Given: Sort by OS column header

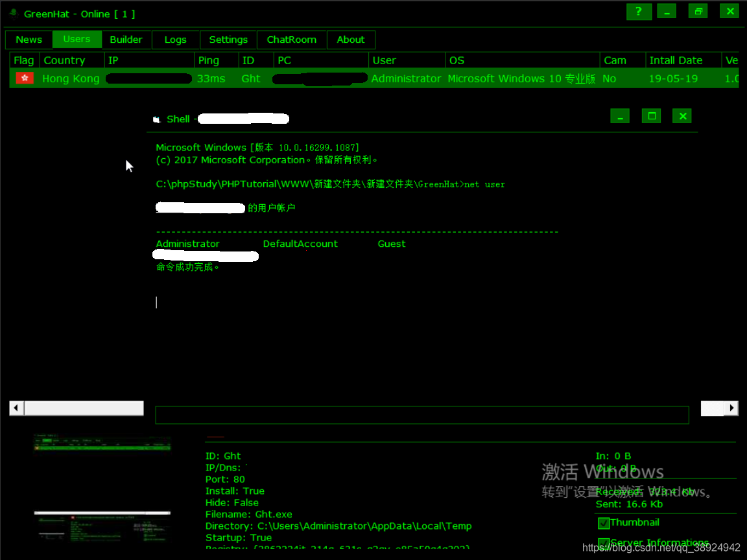Looking at the screenshot, I should pyautogui.click(x=523, y=60).
